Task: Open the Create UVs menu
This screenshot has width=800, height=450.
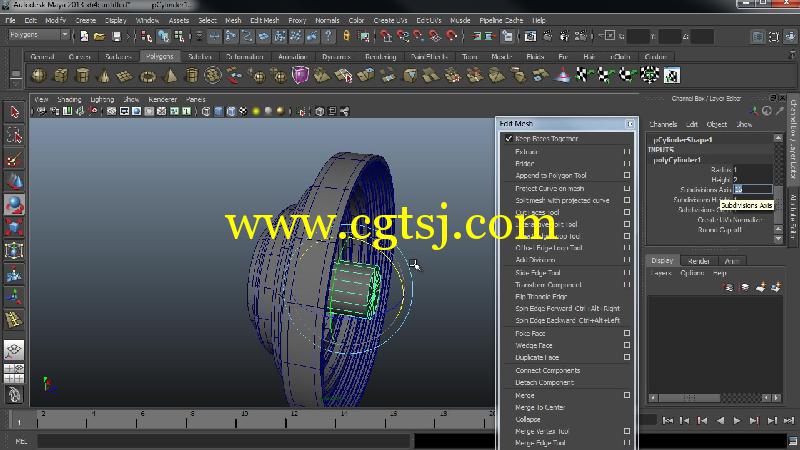Action: 390,20
